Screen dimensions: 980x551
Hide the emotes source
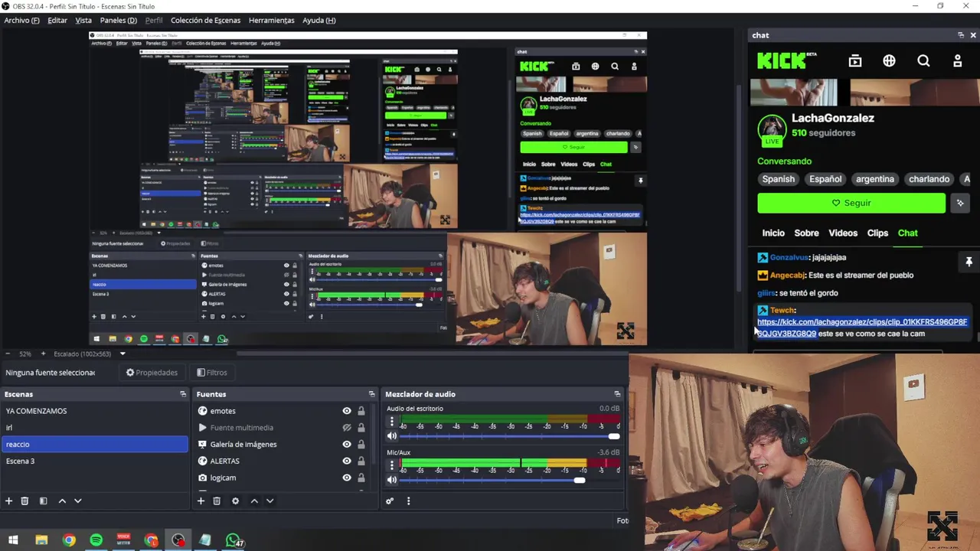click(x=347, y=411)
